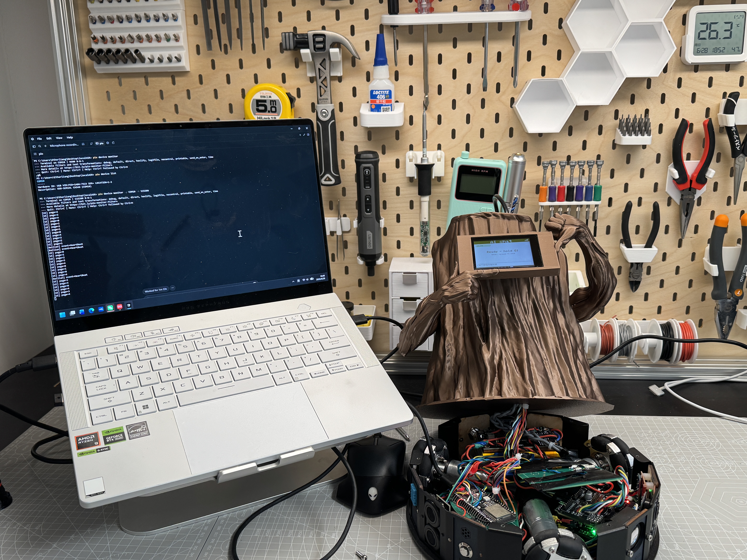Open the taskbar clock showing 18:48
Viewport: 747px width, 560px height.
coord(321,278)
